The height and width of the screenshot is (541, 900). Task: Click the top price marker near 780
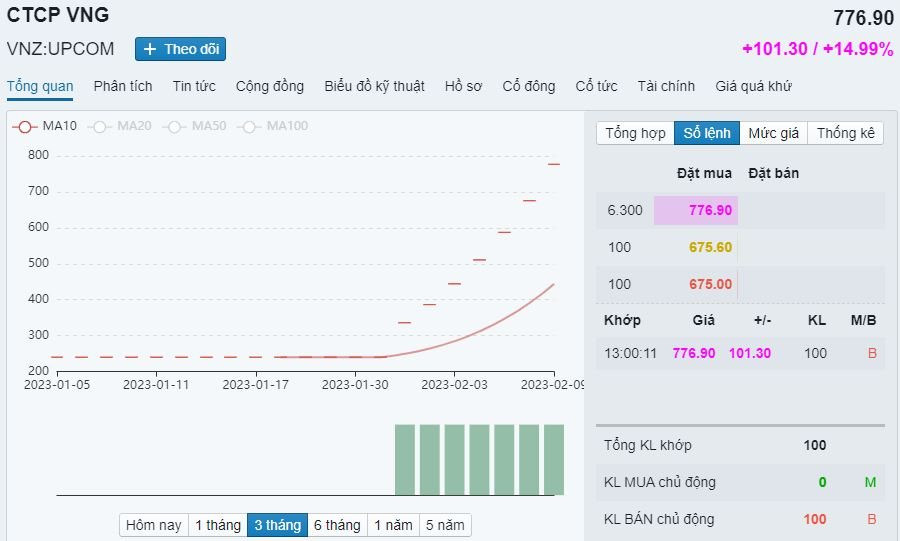click(x=554, y=164)
